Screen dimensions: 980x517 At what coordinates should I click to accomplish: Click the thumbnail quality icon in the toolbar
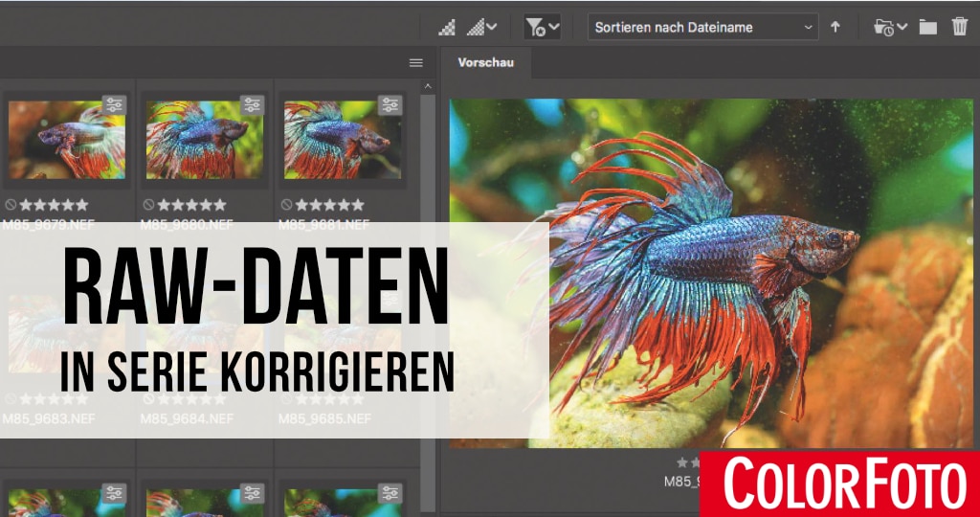(x=447, y=27)
